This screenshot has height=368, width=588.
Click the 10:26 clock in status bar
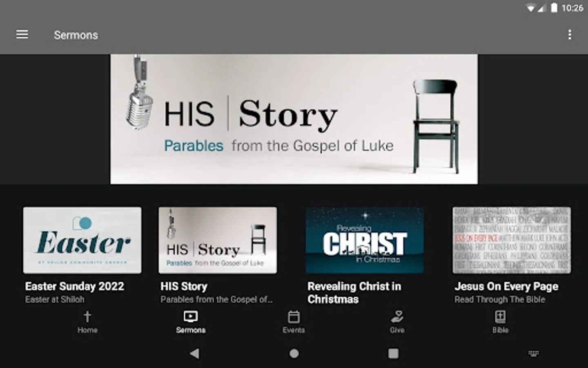pyautogui.click(x=572, y=8)
